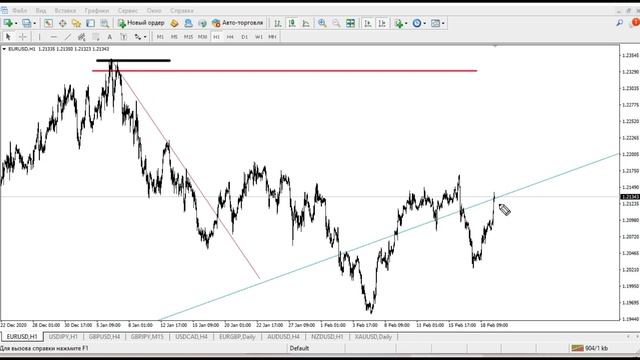Open the Вид menu

(x=41, y=11)
